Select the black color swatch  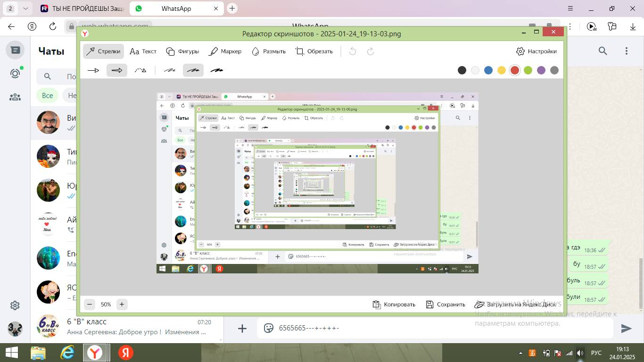click(462, 70)
